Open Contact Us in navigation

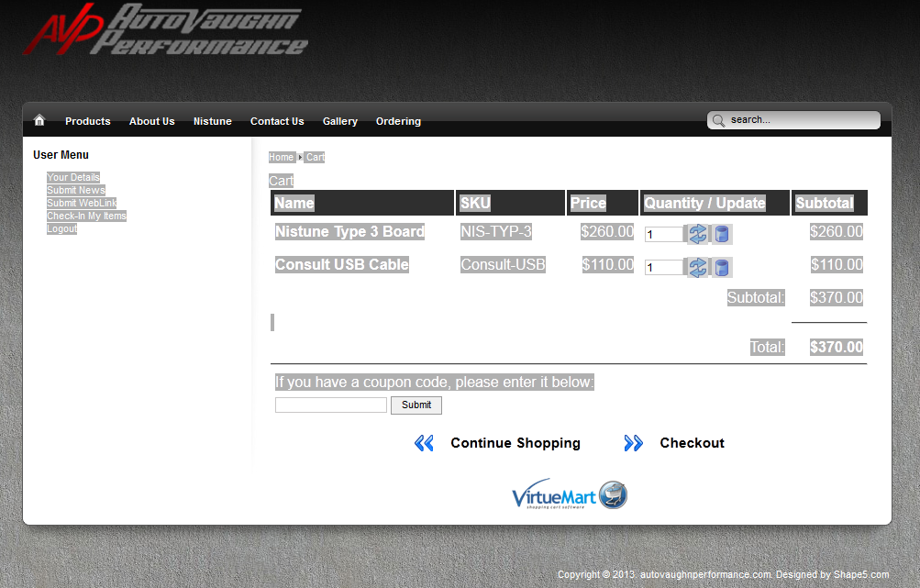pos(277,121)
